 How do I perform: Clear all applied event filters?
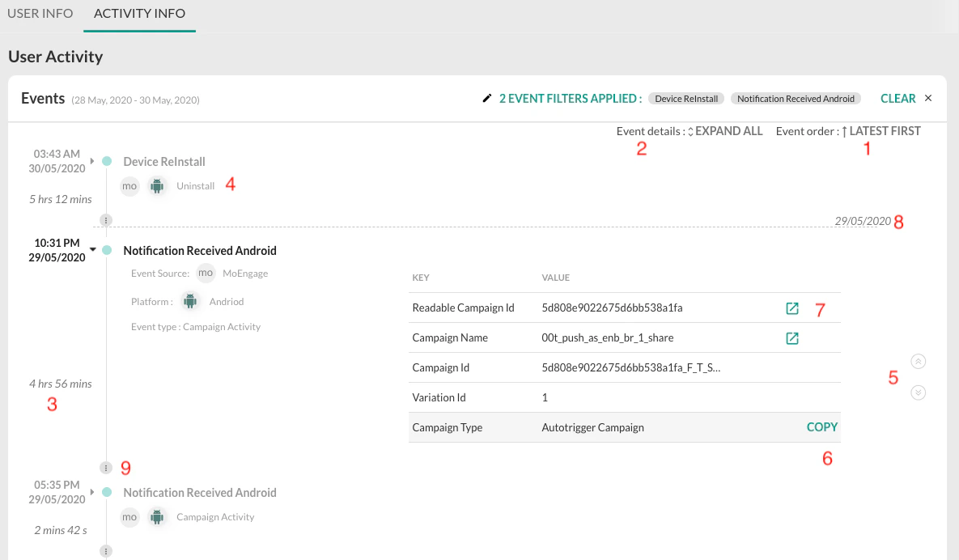tap(897, 99)
